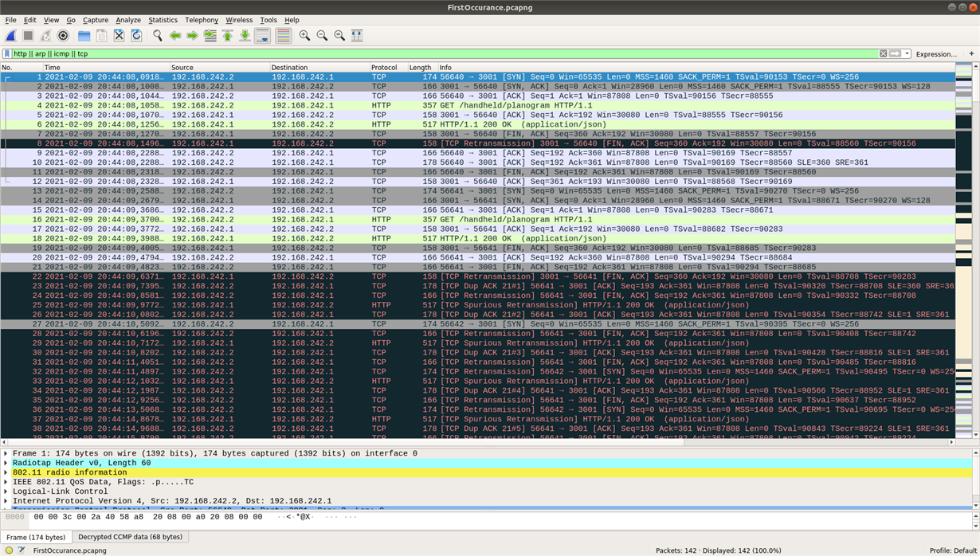The height and width of the screenshot is (556, 980).
Task: Toggle packet list colorization
Action: coord(283,36)
